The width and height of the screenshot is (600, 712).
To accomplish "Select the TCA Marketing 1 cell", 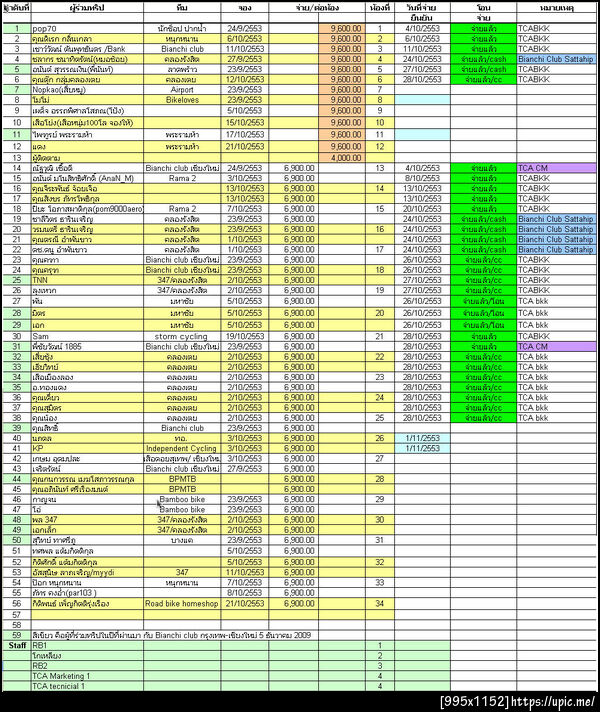I will (87, 676).
